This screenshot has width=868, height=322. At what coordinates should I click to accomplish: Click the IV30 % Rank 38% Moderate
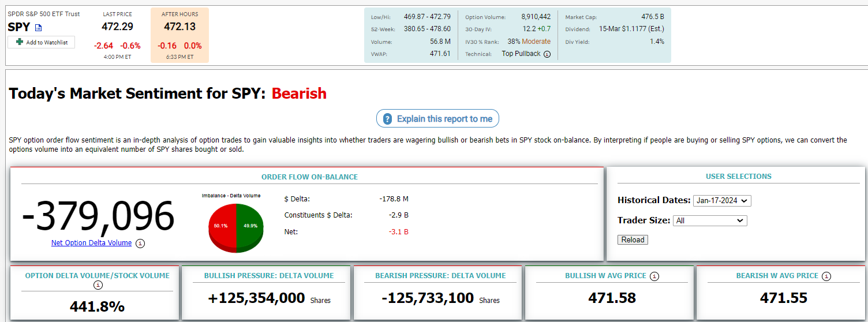point(529,42)
